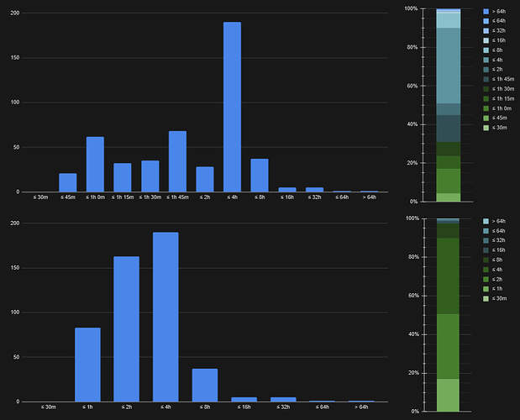Select dark segment from 90% to 97% in bottom stacked bar

pyautogui.click(x=448, y=231)
